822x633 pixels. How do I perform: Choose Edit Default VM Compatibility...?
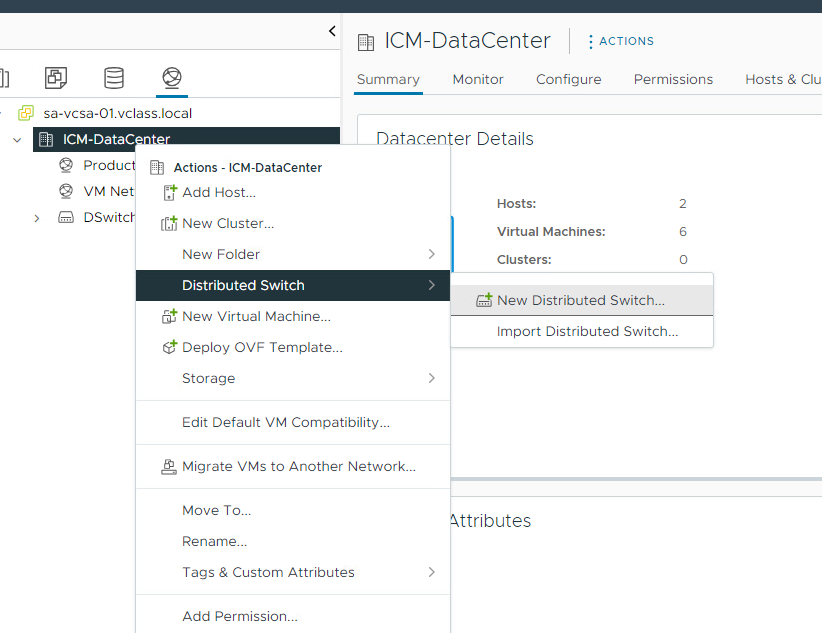(x=293, y=422)
